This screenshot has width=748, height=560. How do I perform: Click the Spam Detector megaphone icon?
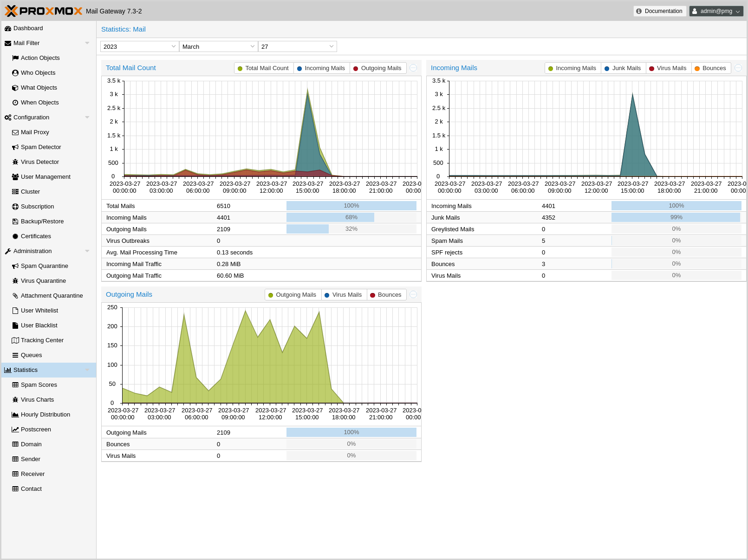15,147
